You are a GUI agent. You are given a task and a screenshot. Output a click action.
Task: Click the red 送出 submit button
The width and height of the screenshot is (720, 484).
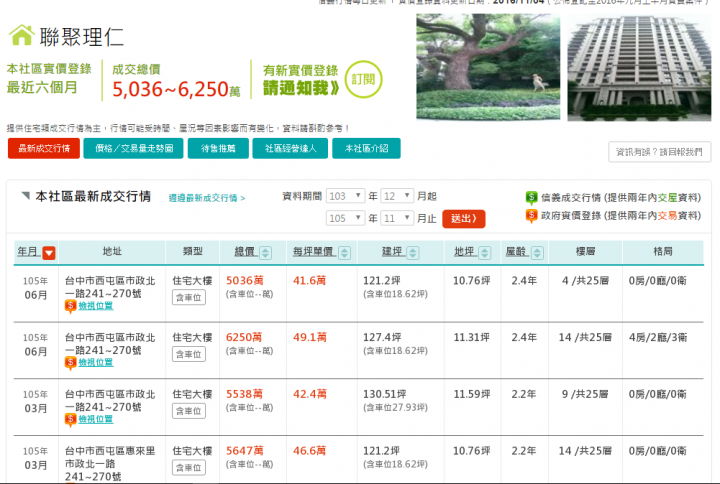pyautogui.click(x=464, y=219)
